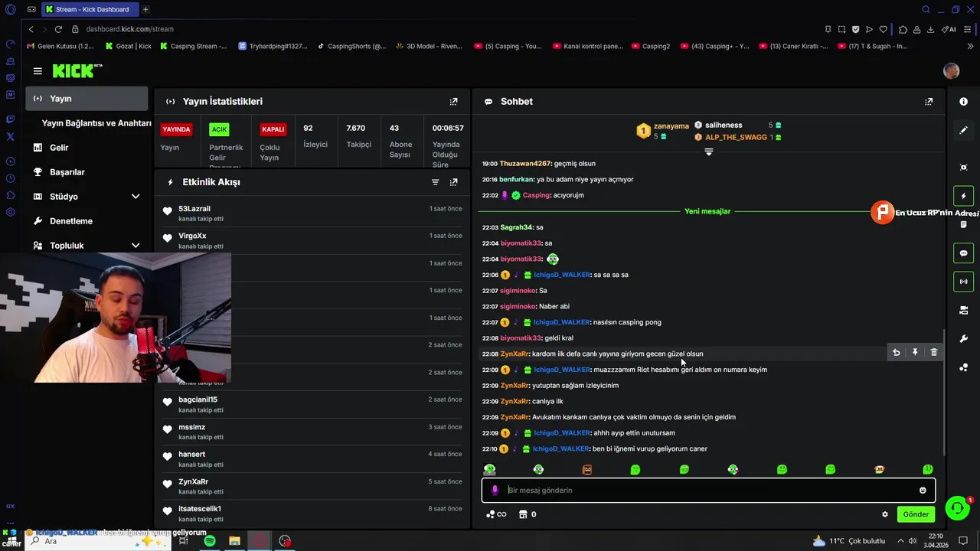Screen dimensions: 980x551
Task: Open Yayın Bağlantısı ve Anahtarı
Action: (x=96, y=123)
